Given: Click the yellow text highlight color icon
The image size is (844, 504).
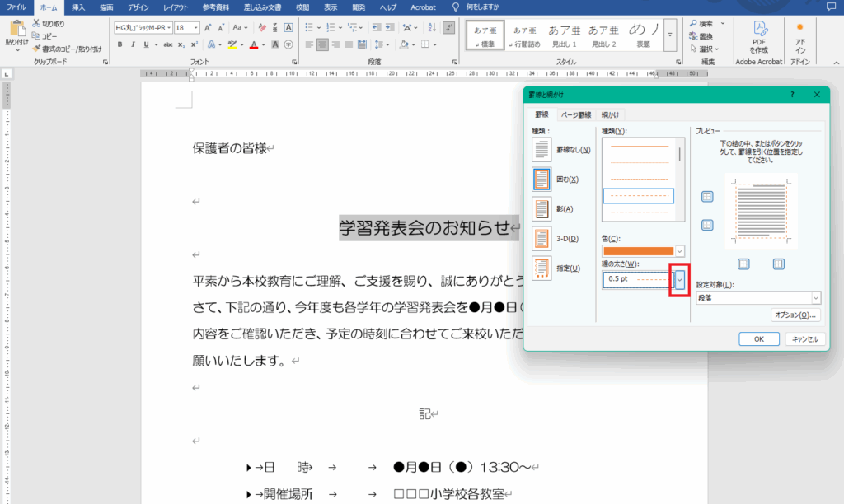Looking at the screenshot, I should pos(232,44).
